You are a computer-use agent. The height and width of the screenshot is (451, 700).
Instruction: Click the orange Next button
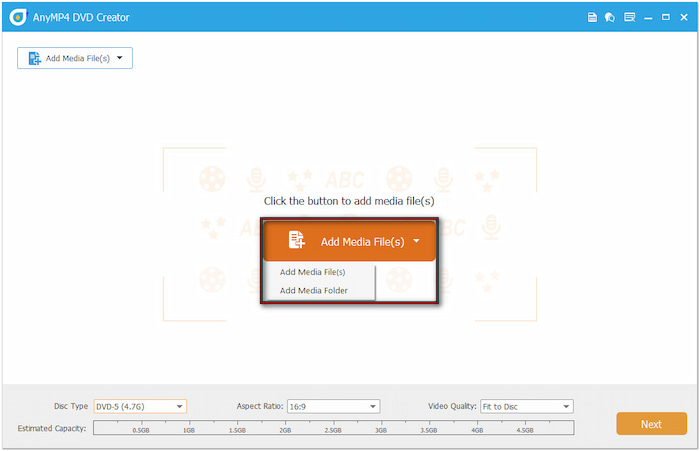coord(651,424)
